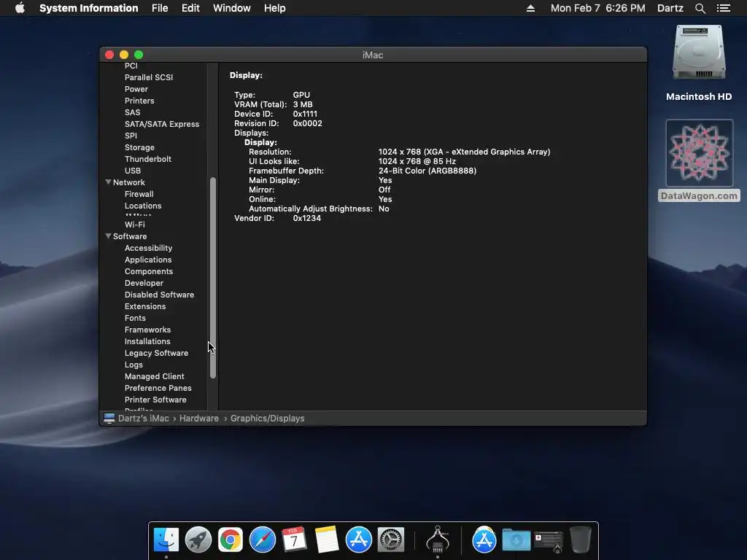Open the Downloads folder in Dock
Viewport: 747px width, 560px height.
[516, 540]
